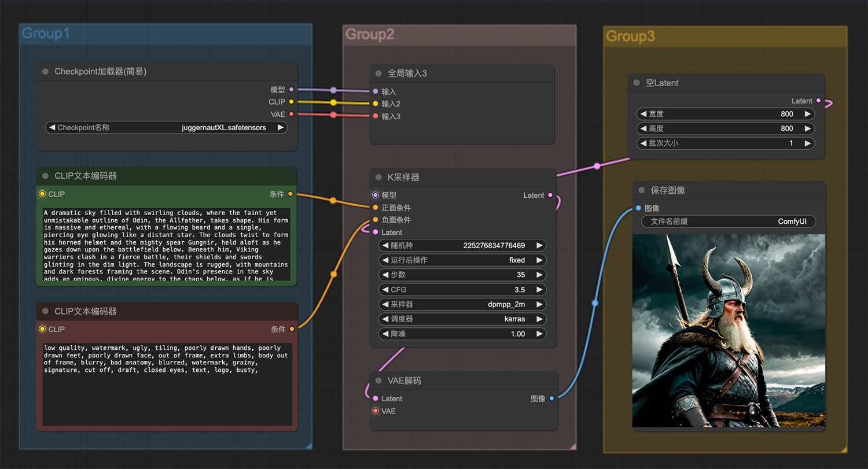
Task: Click the 全局输入3 node collapse dot
Action: (x=378, y=73)
